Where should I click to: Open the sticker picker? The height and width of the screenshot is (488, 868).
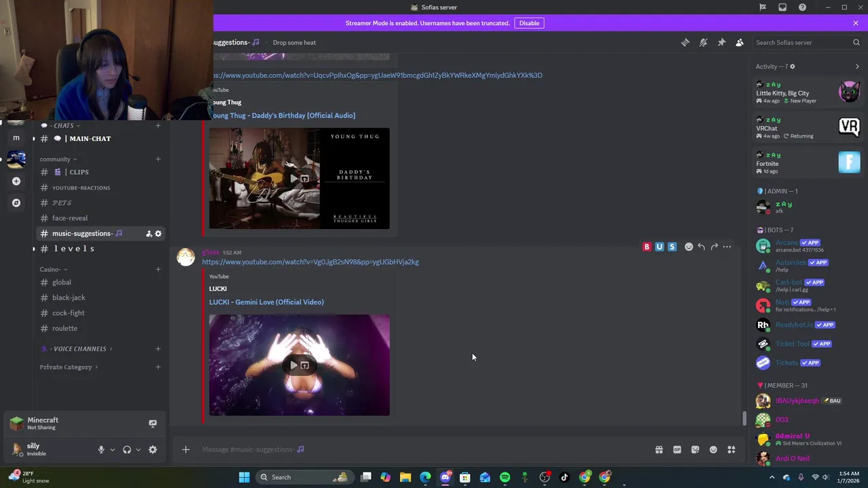(695, 449)
